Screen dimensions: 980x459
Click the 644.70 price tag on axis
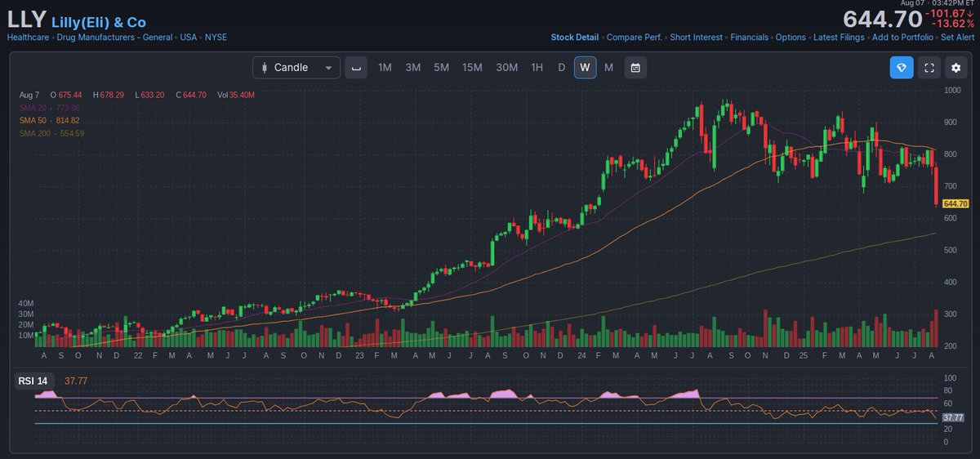tap(955, 203)
